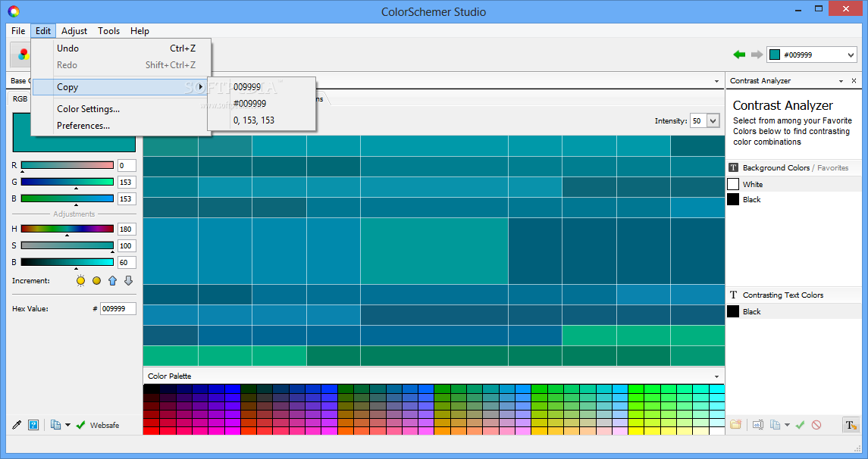Select Preferences... in Edit menu
Viewport: 868px width, 459px height.
pos(122,126)
